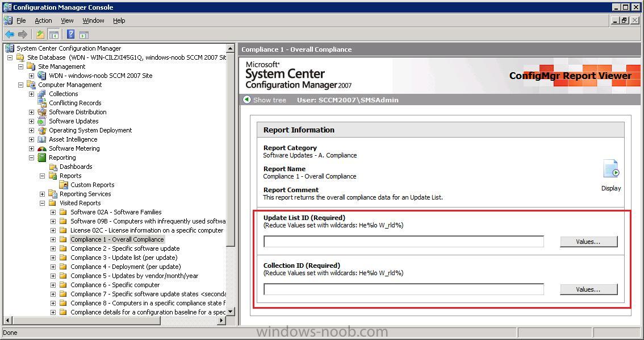Viewport: 644px width, 340px height.
Task: Open the Window menu
Action: click(93, 20)
